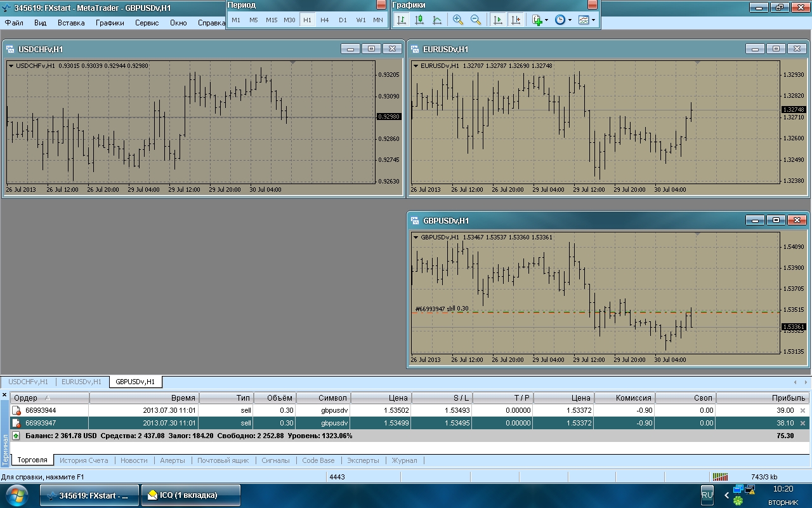Sort orders by S / L column header
The image size is (812, 508).
442,398
